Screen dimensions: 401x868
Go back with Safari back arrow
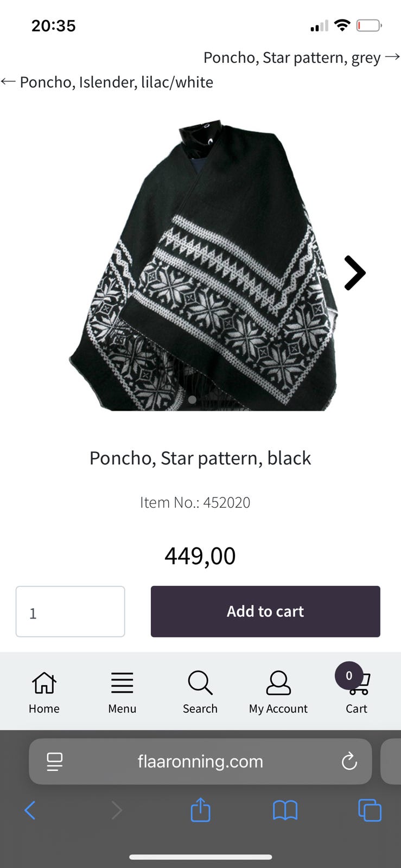point(30,810)
